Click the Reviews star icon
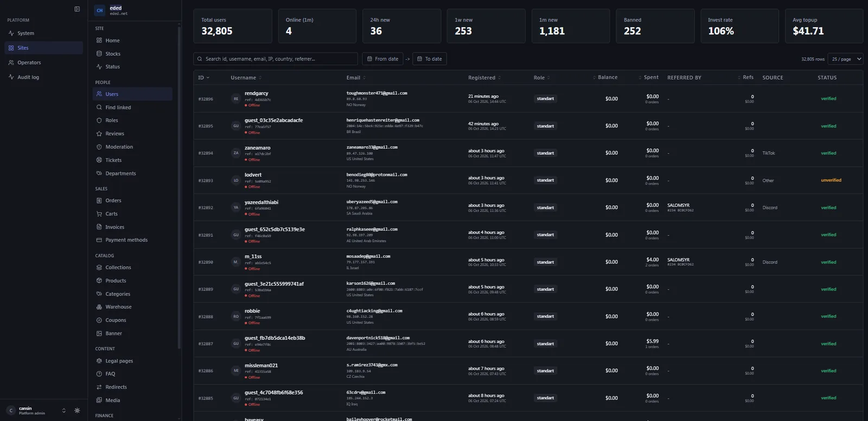868x421 pixels. point(99,133)
